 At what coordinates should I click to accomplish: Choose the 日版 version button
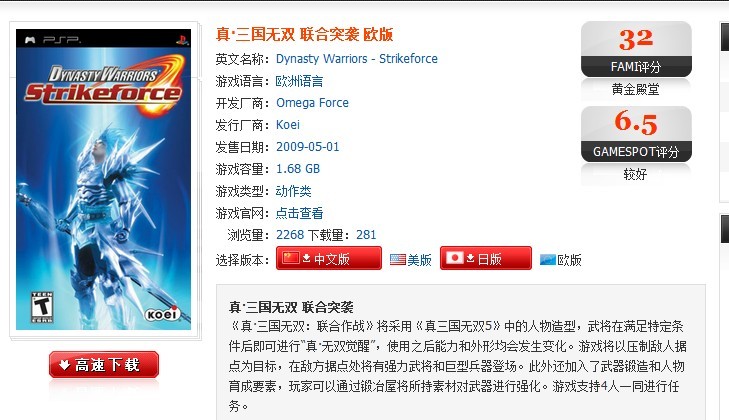486,258
